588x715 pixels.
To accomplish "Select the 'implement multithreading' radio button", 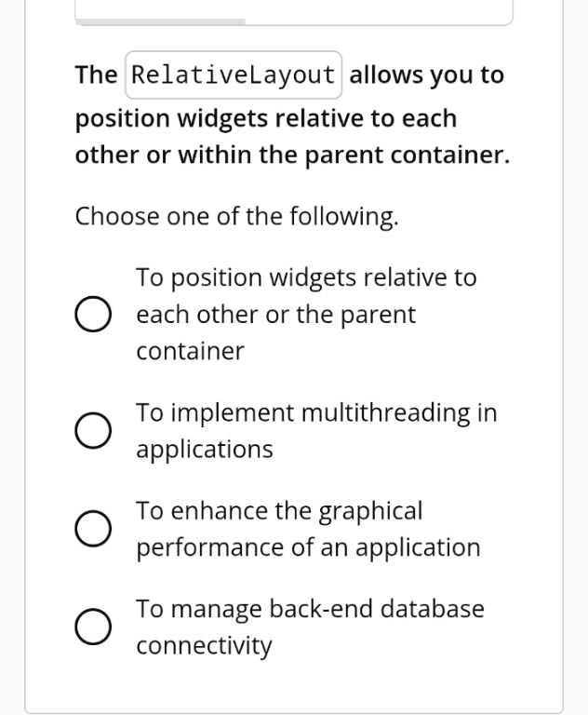I will pyautogui.click(x=93, y=431).
